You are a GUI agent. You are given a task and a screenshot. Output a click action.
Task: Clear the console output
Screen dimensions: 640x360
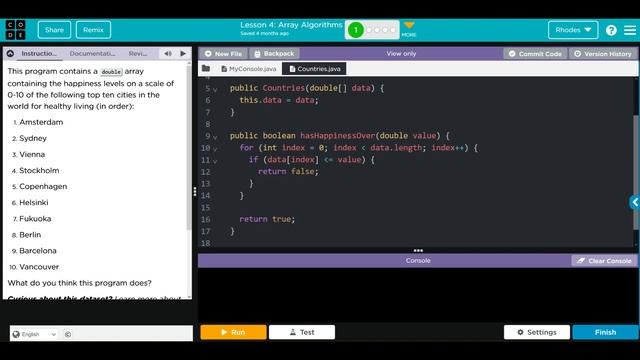coord(604,260)
